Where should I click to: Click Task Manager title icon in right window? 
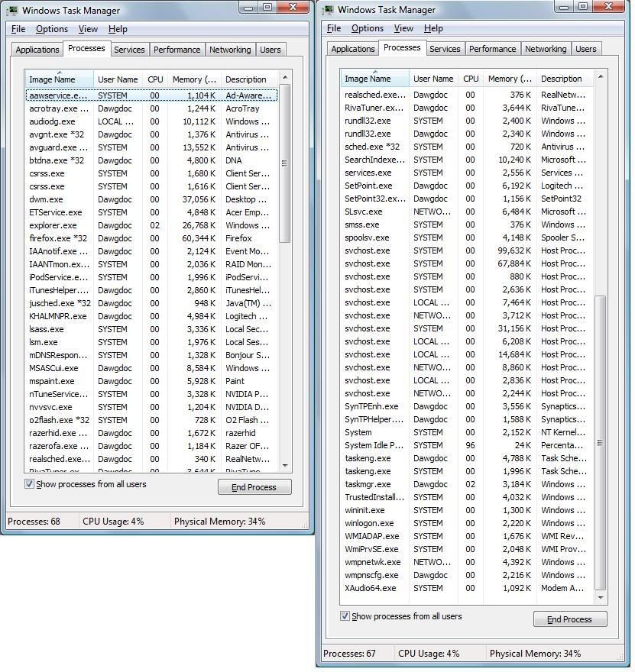point(329,9)
